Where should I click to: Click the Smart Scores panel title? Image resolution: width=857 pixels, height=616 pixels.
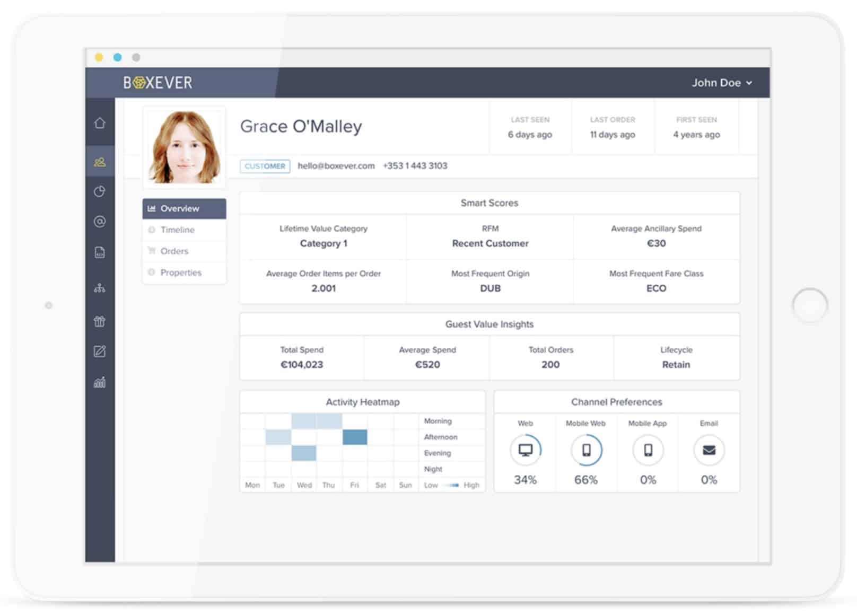coord(489,203)
